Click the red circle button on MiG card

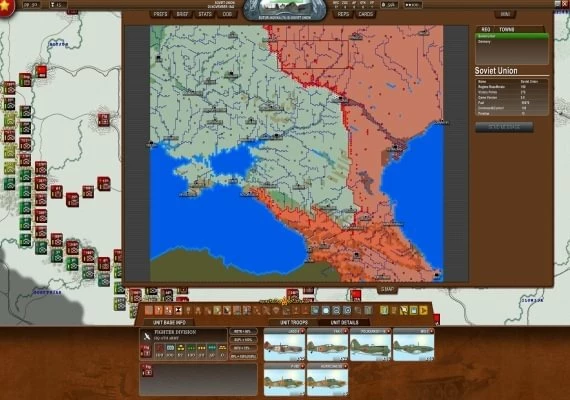(x=432, y=331)
